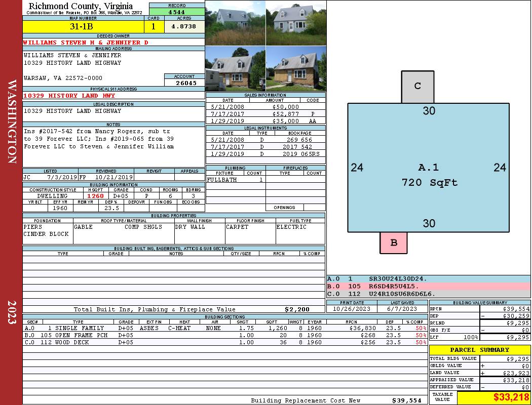The image size is (532, 405).
Task: Click mailing city line WARSAW, VA 22572-0000
Action: [x=63, y=78]
